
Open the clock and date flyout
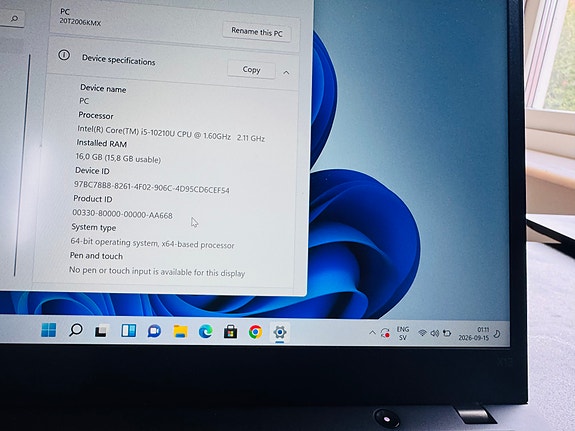click(x=474, y=334)
